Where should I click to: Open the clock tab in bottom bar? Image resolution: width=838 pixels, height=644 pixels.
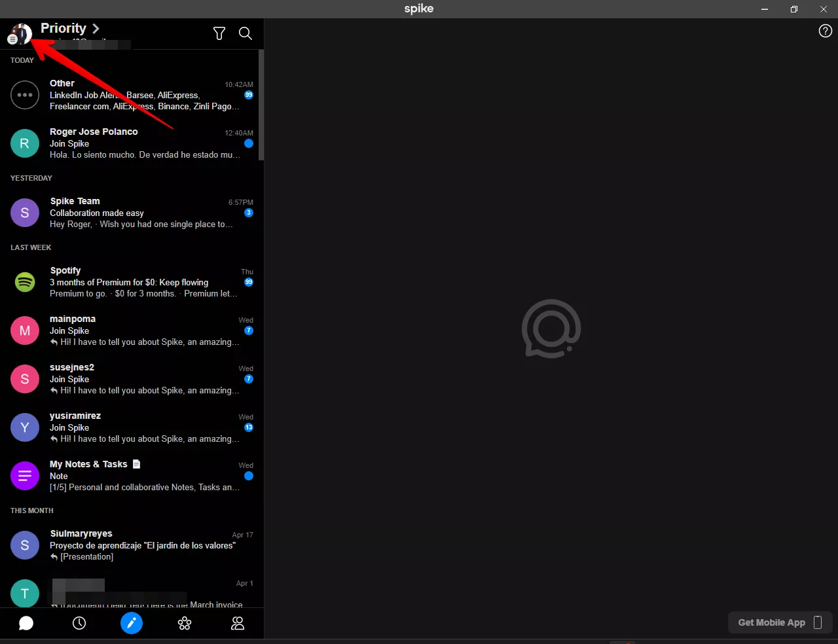79,623
